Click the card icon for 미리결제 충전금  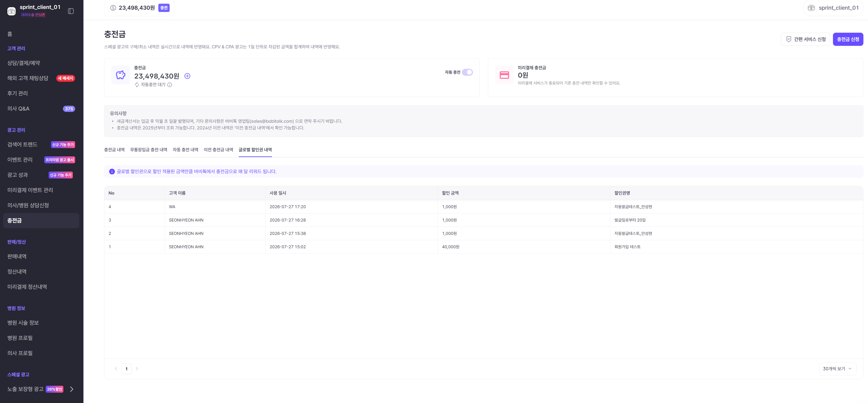coord(505,75)
